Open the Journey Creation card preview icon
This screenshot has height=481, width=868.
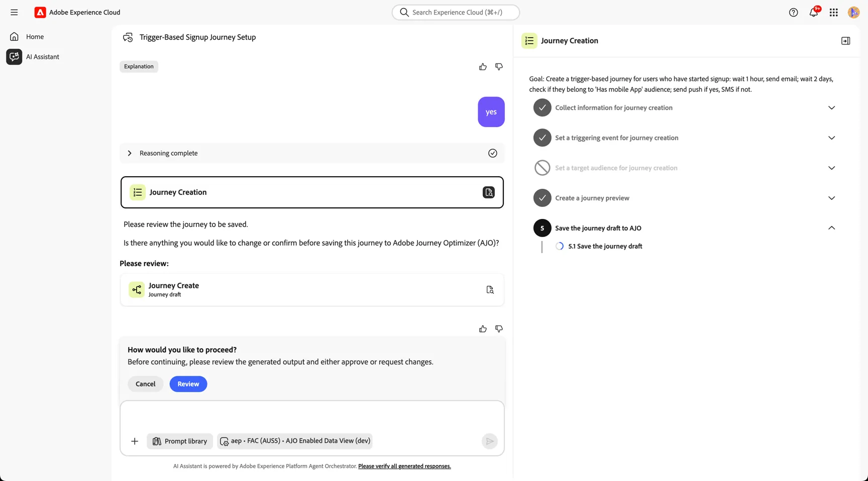point(489,192)
